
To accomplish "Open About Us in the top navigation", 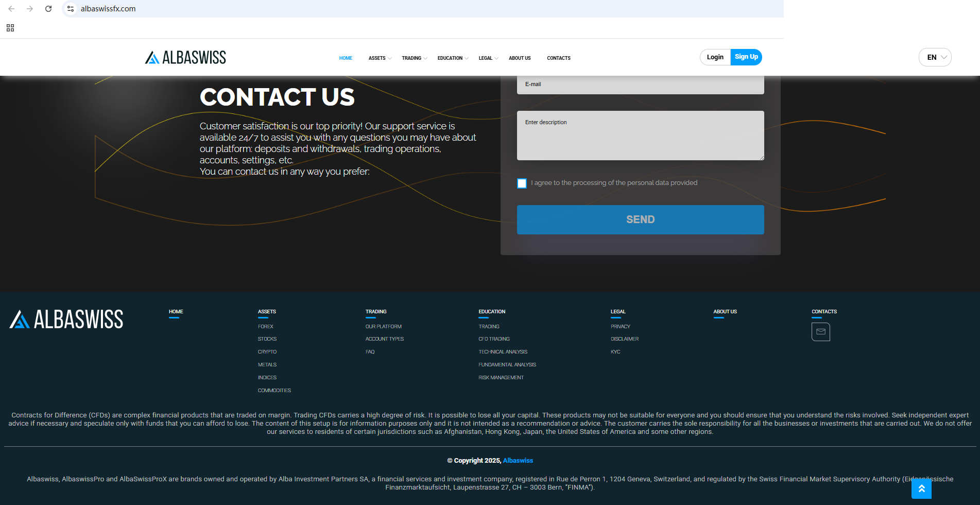I will (x=520, y=58).
